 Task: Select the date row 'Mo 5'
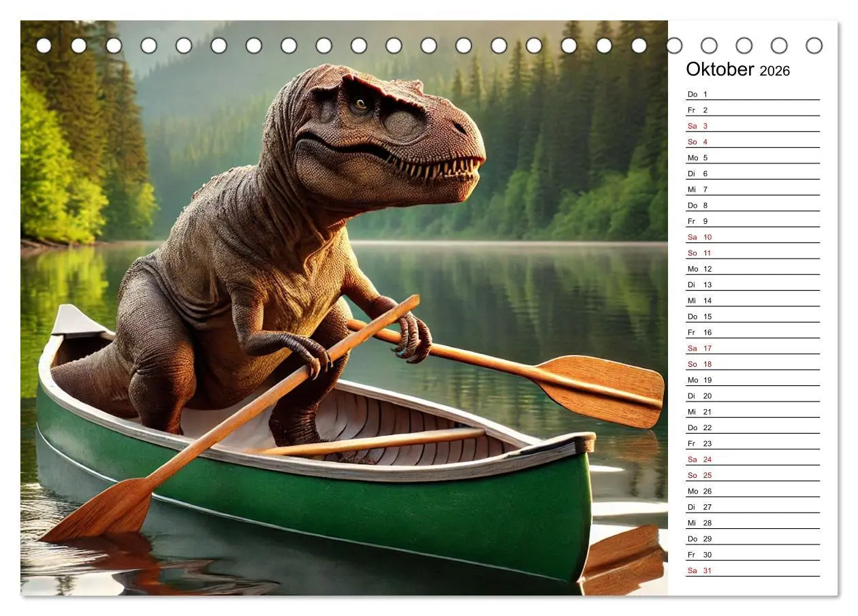pos(752,157)
